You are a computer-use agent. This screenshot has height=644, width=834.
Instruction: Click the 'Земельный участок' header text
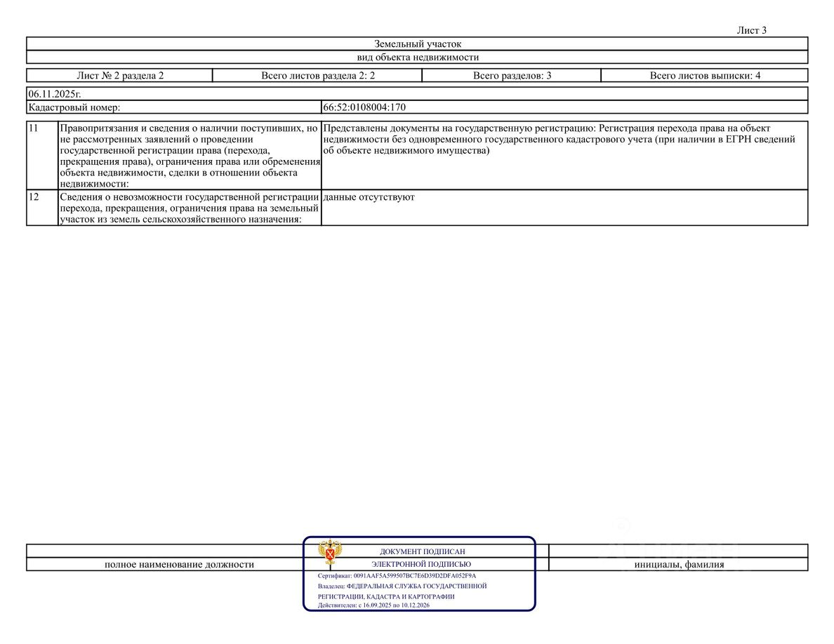418,43
